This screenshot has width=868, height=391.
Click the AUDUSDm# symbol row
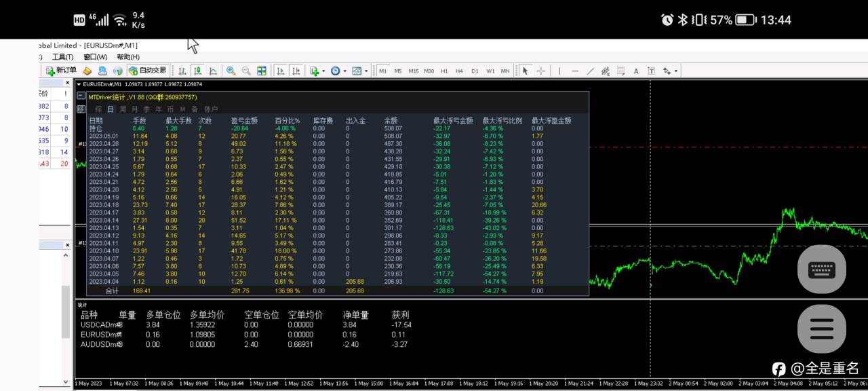[x=248, y=344]
